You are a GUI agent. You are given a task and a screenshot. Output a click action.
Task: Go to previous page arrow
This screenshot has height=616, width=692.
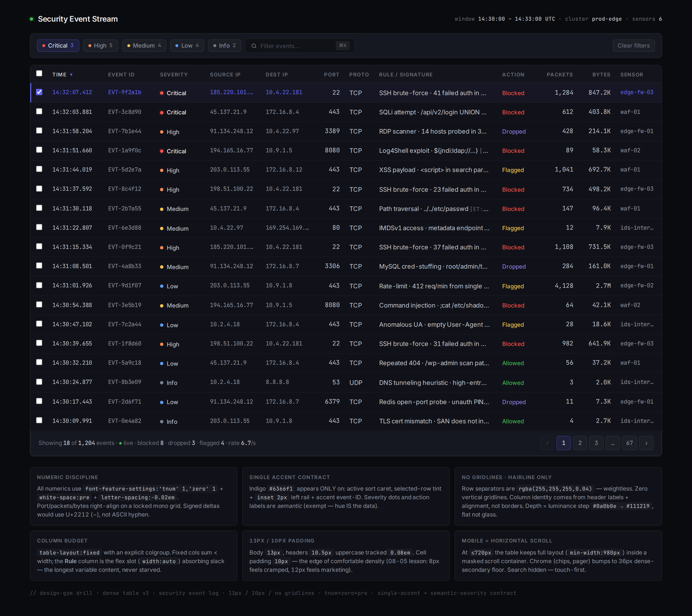click(547, 443)
